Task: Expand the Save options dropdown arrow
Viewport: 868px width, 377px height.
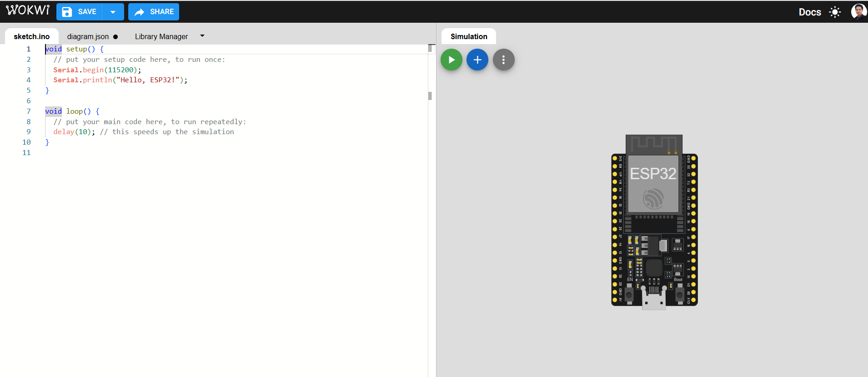Action: pyautogui.click(x=113, y=12)
